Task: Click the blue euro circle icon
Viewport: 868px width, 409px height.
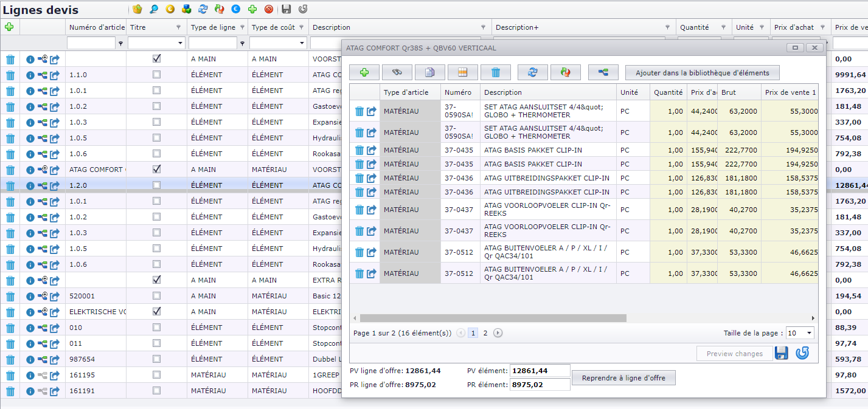Action: 235,9
